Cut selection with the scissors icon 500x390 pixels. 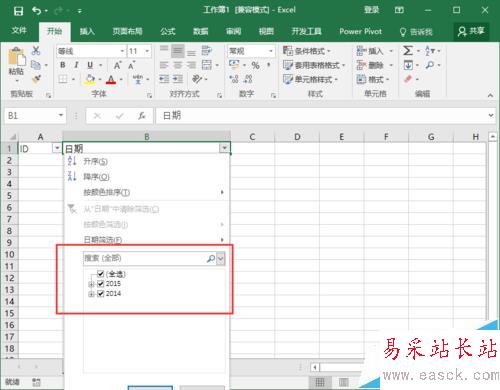click(x=36, y=51)
